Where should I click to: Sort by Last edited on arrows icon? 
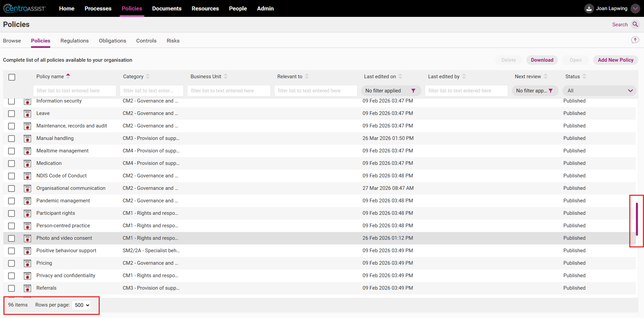tap(400, 77)
